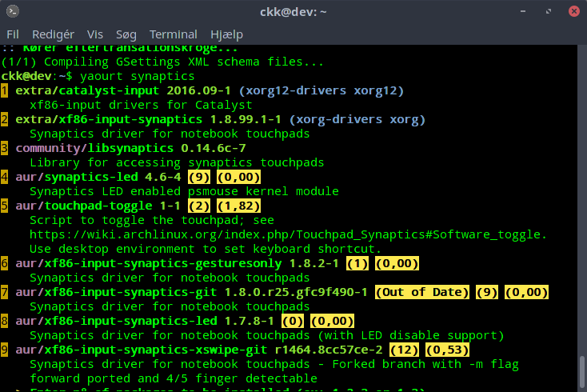Click the (2) votes badge on touchpad-toggle

pyautogui.click(x=199, y=206)
